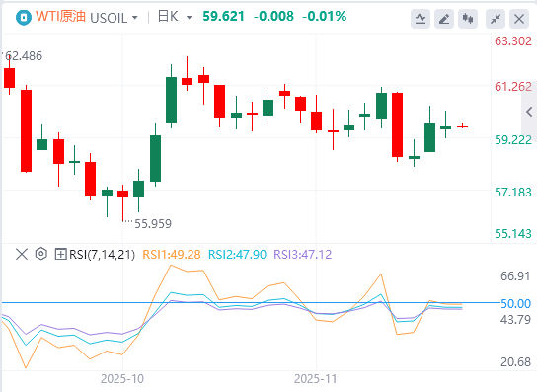The width and height of the screenshot is (537, 392).
Task: Expand side panel with left chevron
Action: pos(529,112)
